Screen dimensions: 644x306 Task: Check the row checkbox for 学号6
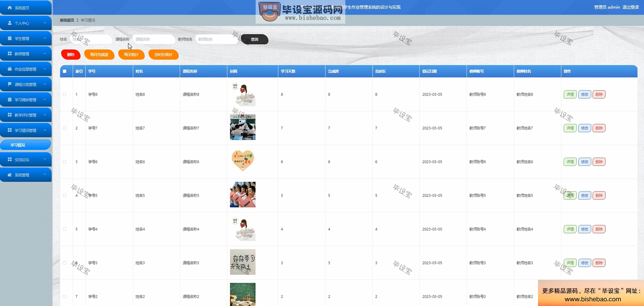(x=65, y=162)
